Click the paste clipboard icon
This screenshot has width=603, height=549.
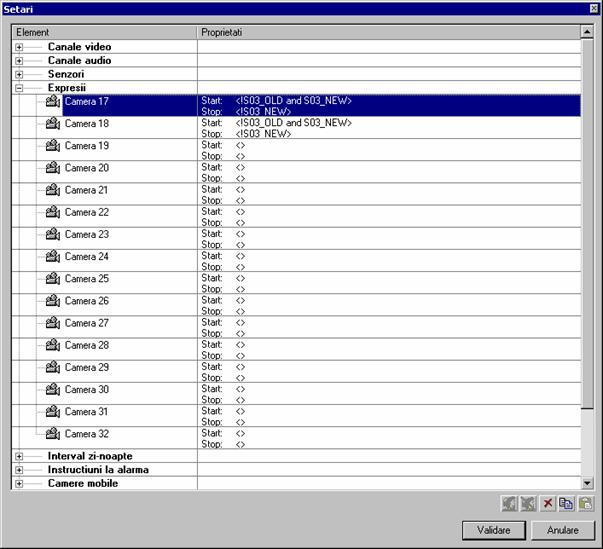point(585,505)
